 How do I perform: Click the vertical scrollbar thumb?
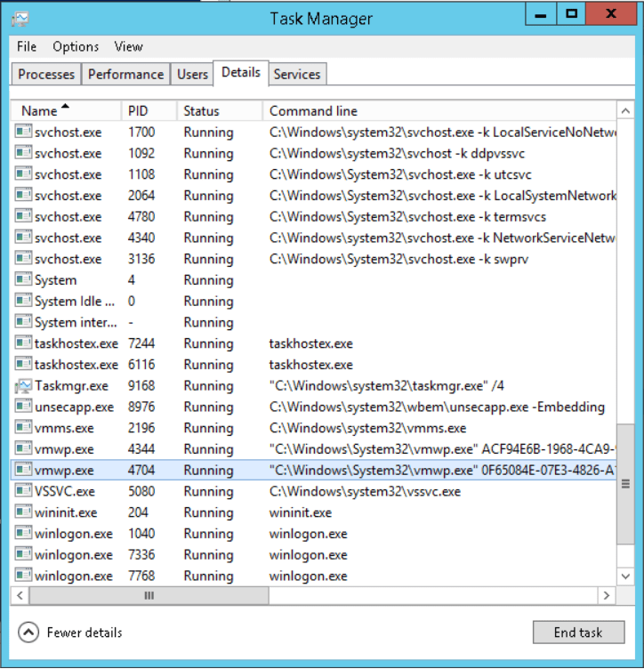[625, 484]
